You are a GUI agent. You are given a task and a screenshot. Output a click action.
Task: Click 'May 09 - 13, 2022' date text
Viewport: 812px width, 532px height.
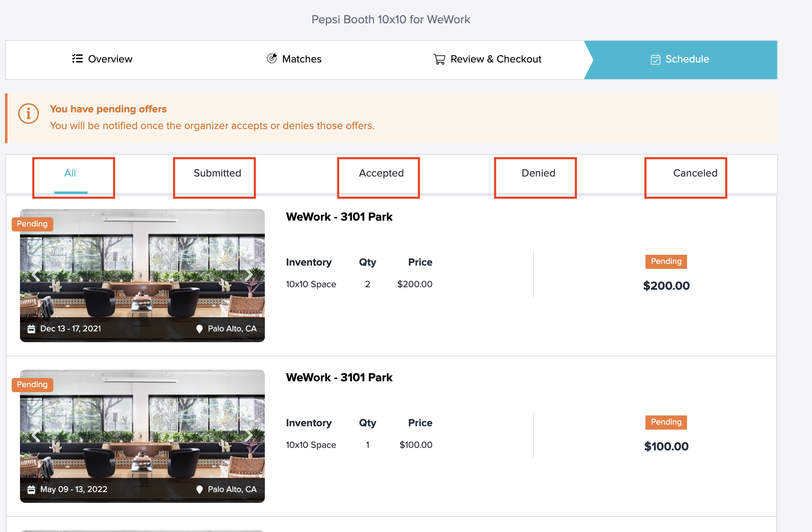coord(74,490)
